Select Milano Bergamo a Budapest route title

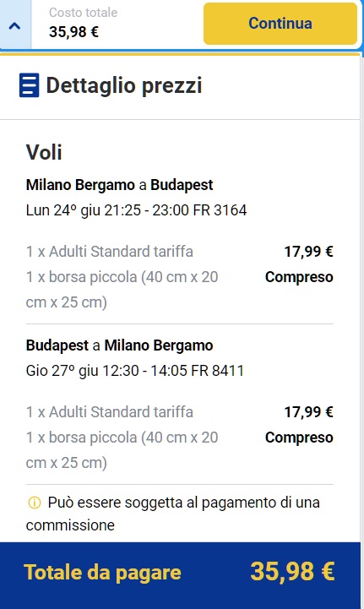119,185
